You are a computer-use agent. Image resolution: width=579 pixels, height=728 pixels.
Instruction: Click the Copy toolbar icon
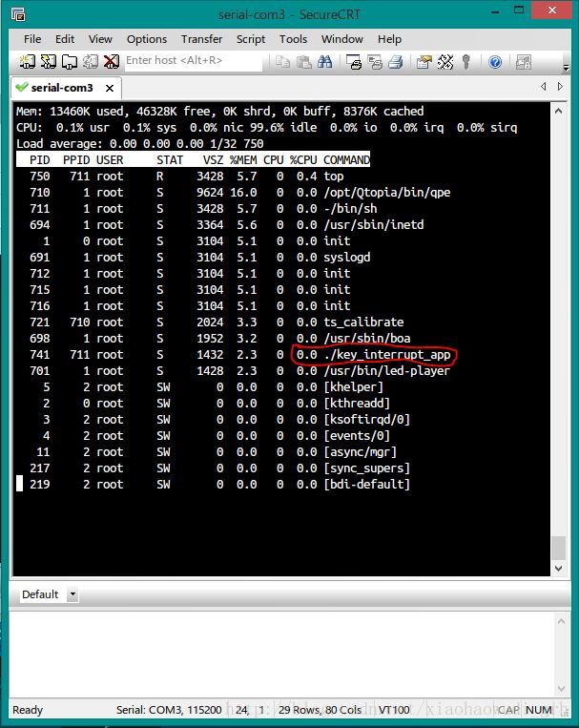[282, 61]
